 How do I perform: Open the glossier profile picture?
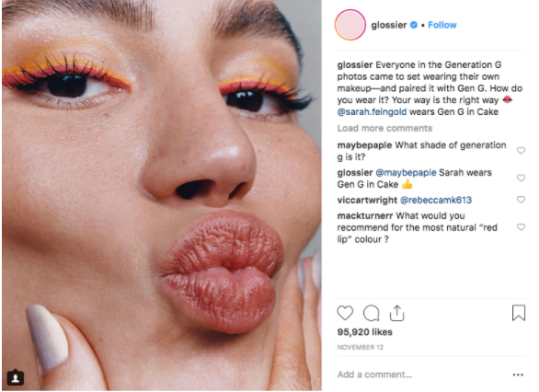tap(350, 25)
